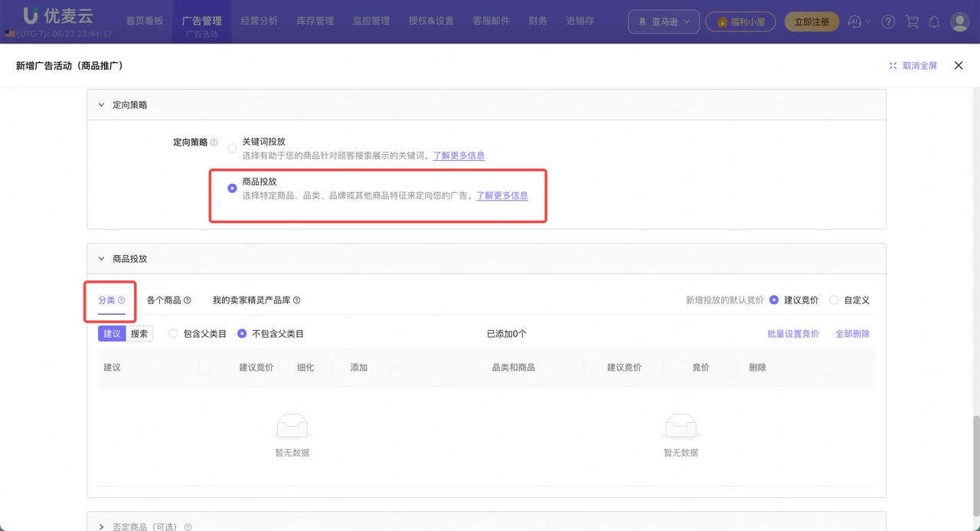980x531 pixels.
Task: Open the 经营分析 menu
Action: click(259, 21)
